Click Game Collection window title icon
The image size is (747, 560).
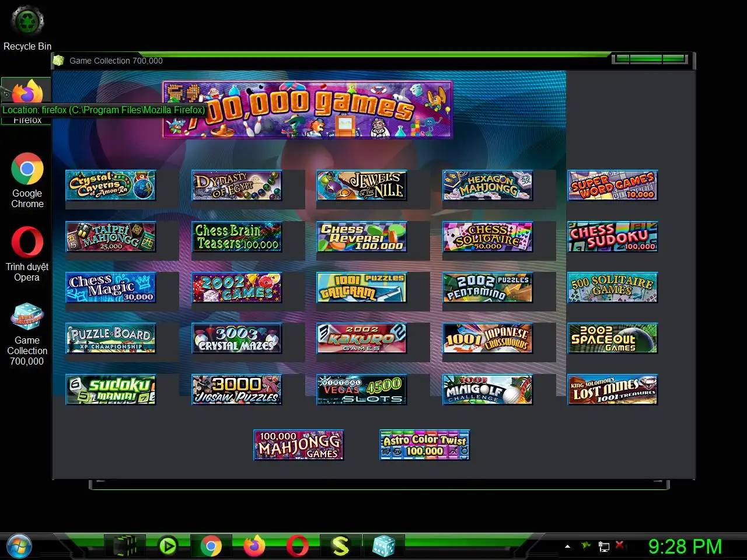(x=58, y=60)
